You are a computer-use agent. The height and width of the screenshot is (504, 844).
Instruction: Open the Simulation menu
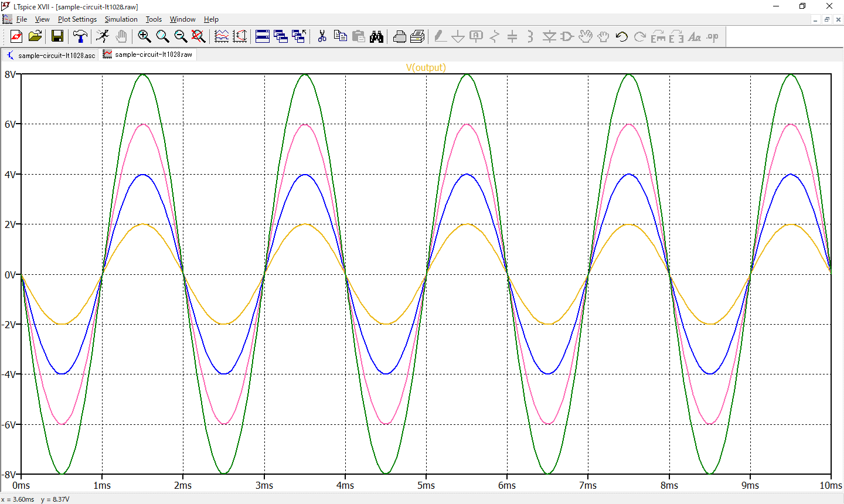pyautogui.click(x=121, y=19)
